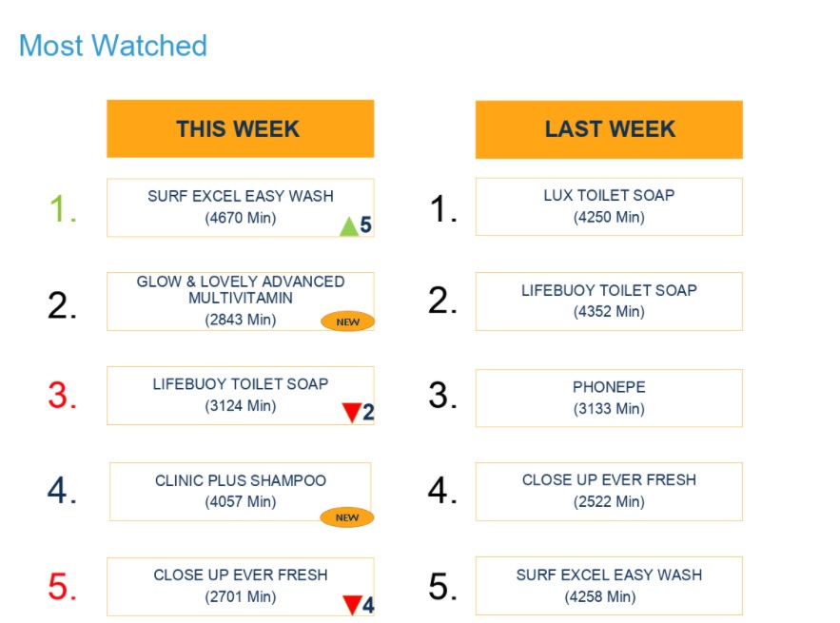This screenshot has width=840, height=623.
Task: Click red down arrow on Close Up card
Action: click(352, 605)
